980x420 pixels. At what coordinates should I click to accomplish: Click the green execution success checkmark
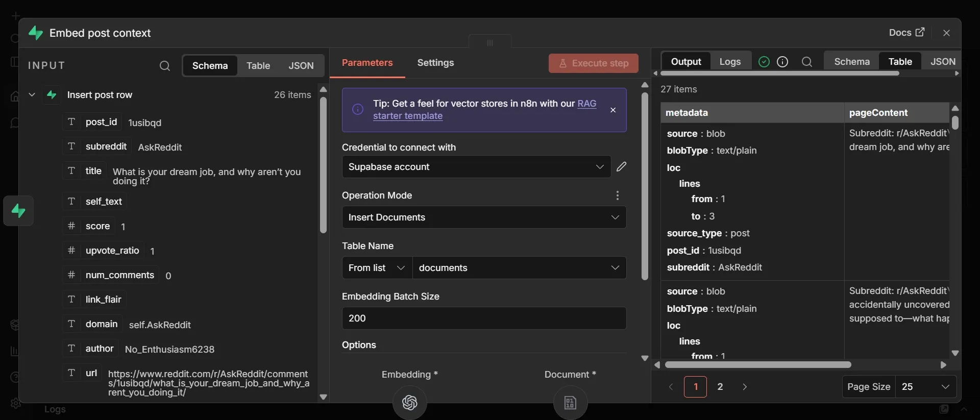click(764, 62)
